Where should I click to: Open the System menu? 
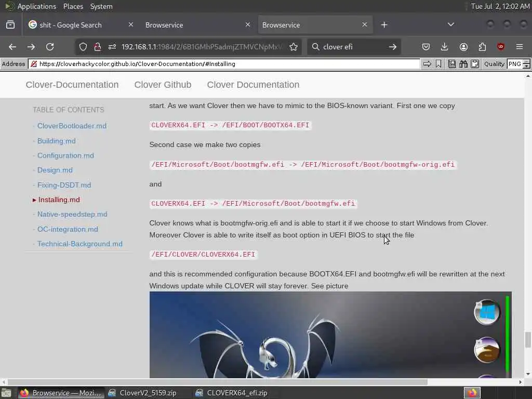tap(101, 6)
